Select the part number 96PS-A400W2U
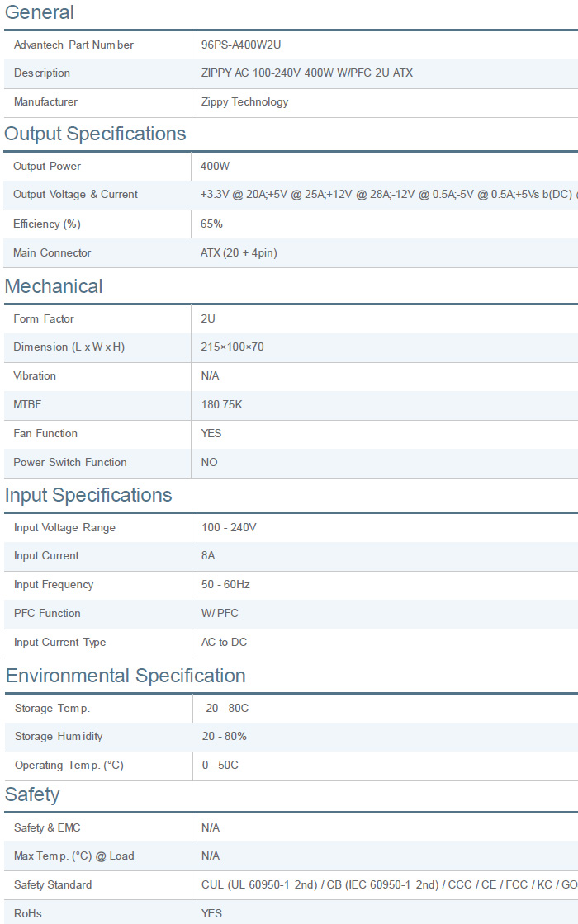Screen dimensions: 578x924 coord(246,45)
